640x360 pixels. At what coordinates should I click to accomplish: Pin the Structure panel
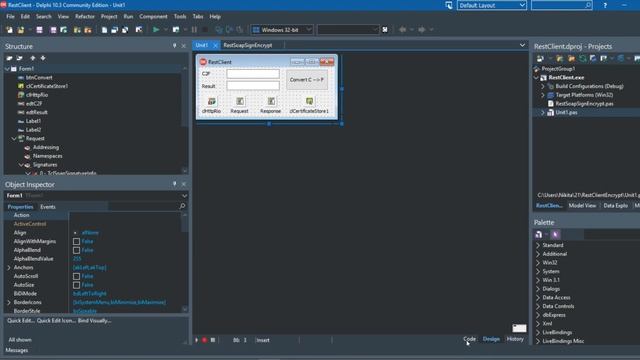[175, 46]
